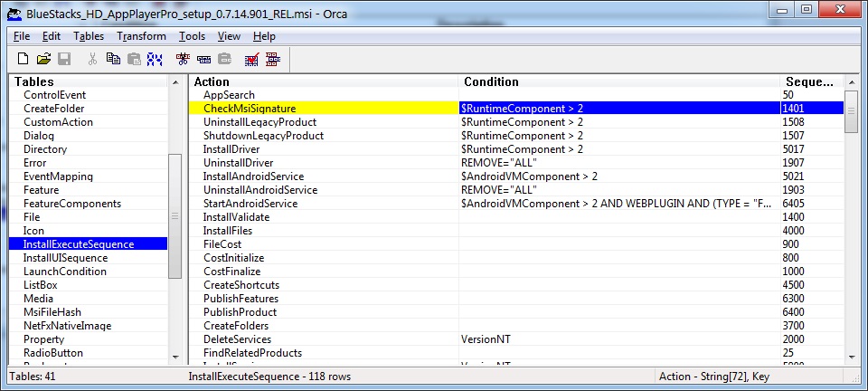Open an MSI with the folder icon

tap(43, 59)
